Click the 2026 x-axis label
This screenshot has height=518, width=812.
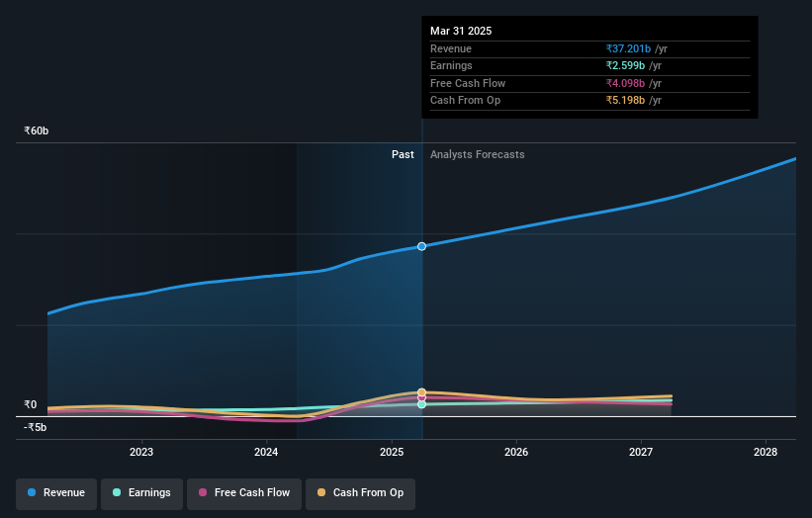coord(516,453)
